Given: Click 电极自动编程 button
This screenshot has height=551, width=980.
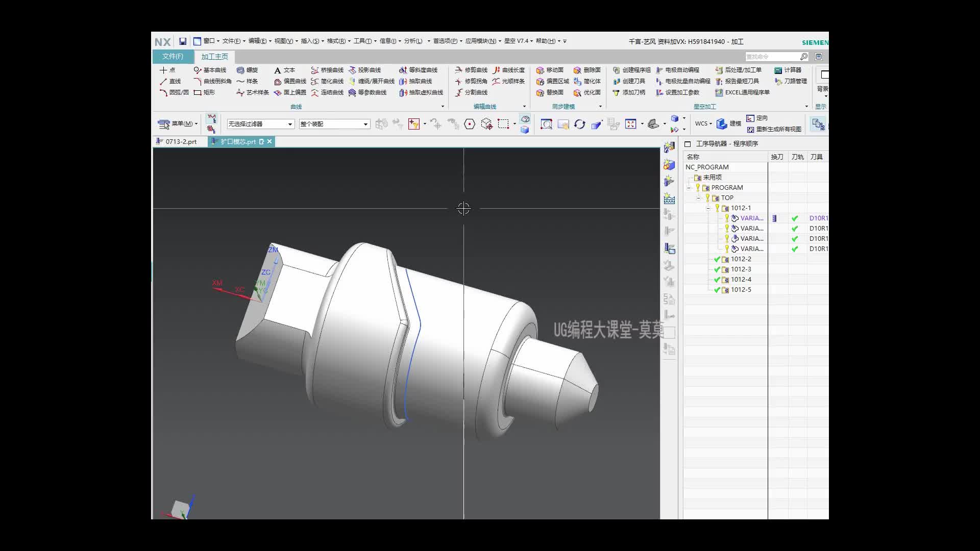Looking at the screenshot, I should coord(677,70).
